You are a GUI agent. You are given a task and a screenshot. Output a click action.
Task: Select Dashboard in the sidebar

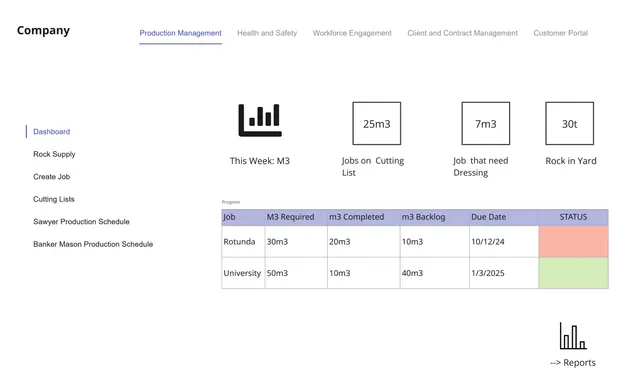51,132
